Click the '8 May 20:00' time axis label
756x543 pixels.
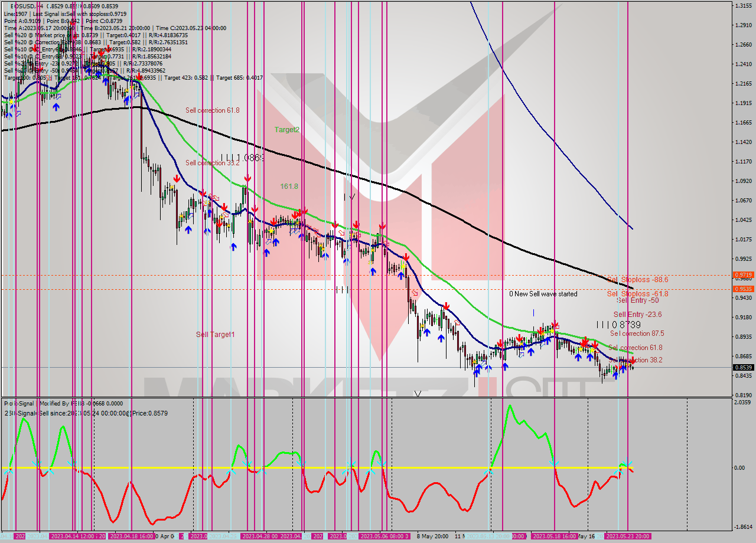432,537
